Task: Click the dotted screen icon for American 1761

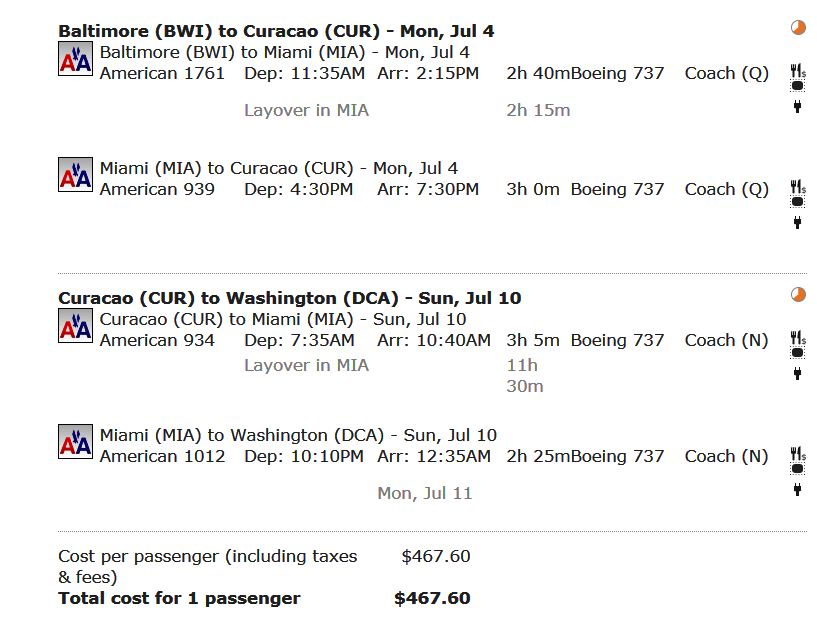Action: [x=797, y=86]
